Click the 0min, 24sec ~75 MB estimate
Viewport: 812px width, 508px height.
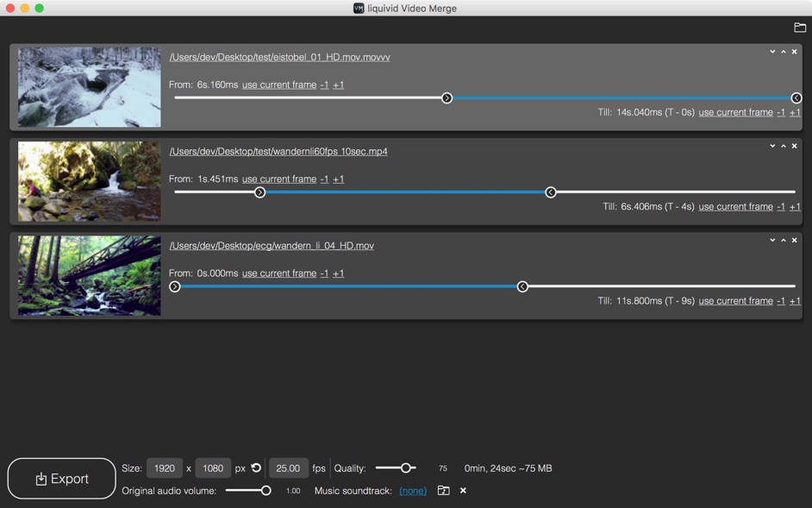click(x=508, y=468)
